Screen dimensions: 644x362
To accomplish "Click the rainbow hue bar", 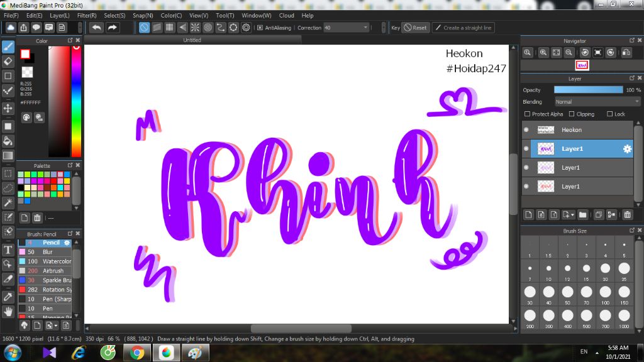I will pos(76,101).
